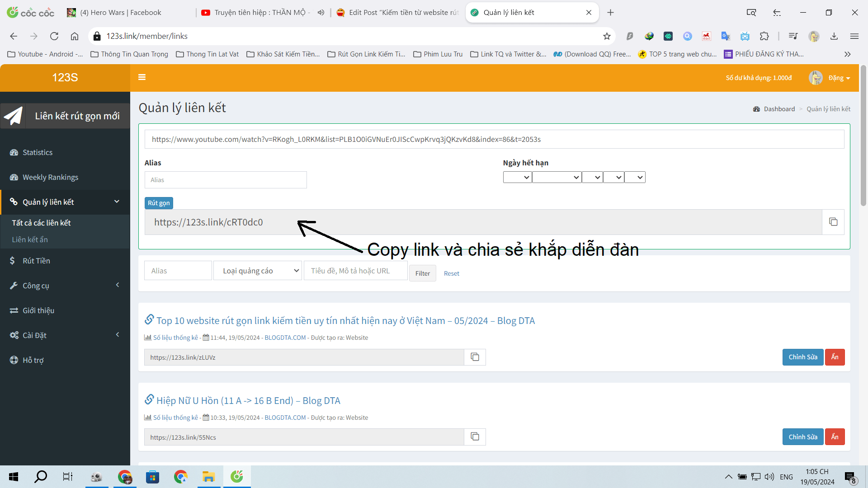Image resolution: width=868 pixels, height=488 pixels.
Task: Open Windows Start menu
Action: (14, 476)
